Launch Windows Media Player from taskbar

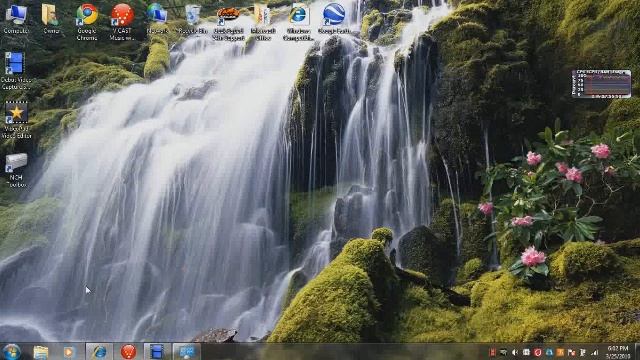[x=69, y=352]
